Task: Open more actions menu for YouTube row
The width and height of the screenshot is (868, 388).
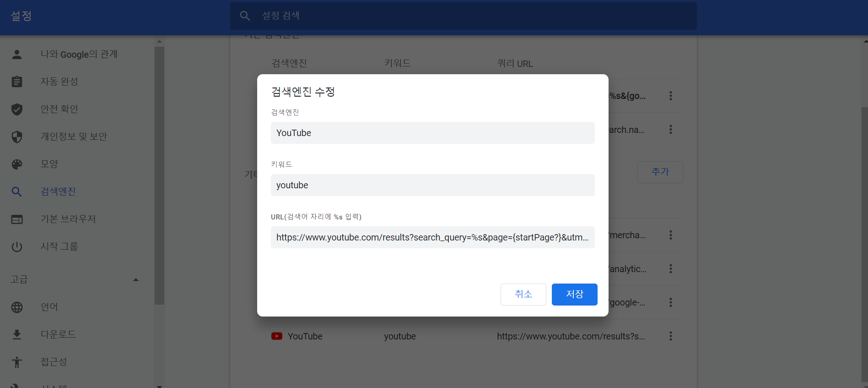Action: 671,336
